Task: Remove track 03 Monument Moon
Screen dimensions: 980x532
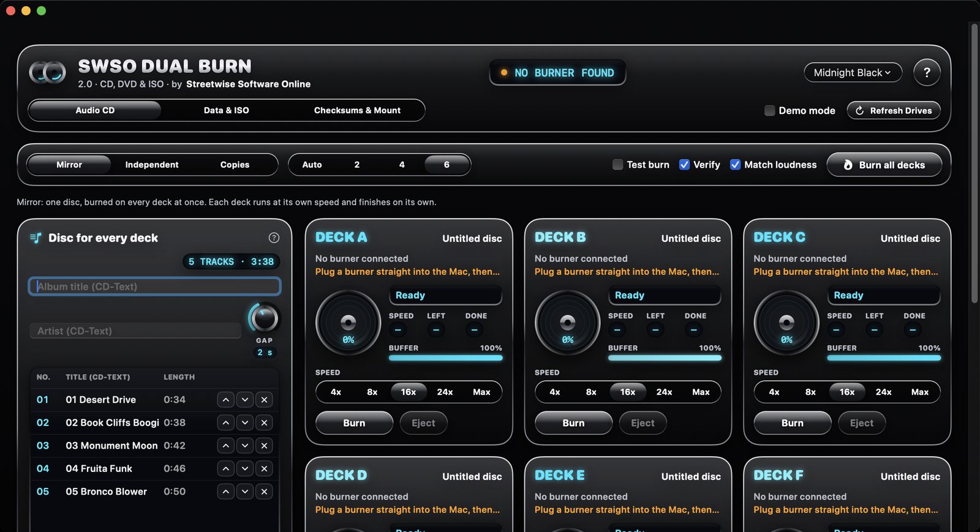Action: click(x=264, y=446)
